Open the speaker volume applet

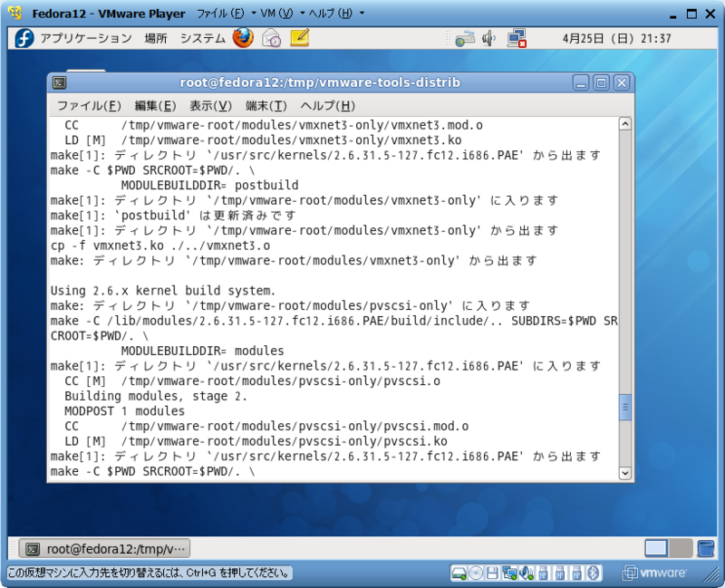click(x=488, y=38)
